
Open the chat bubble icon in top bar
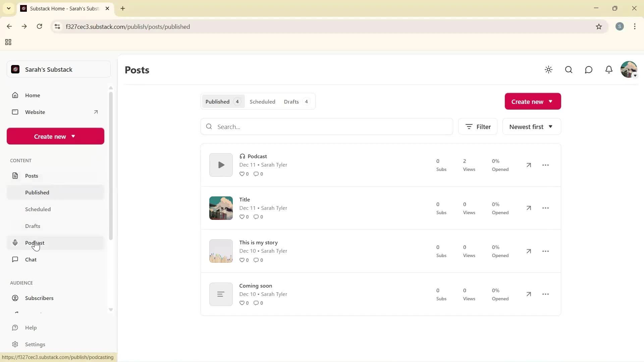coord(589,70)
